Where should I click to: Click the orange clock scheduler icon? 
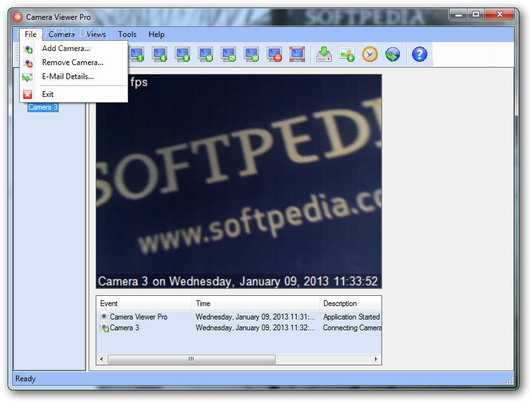370,54
